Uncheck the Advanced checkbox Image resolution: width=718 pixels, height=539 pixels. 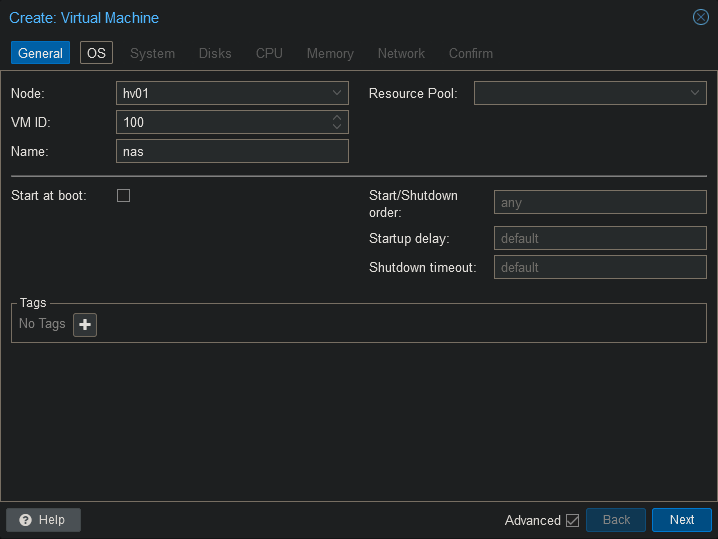[x=572, y=520]
